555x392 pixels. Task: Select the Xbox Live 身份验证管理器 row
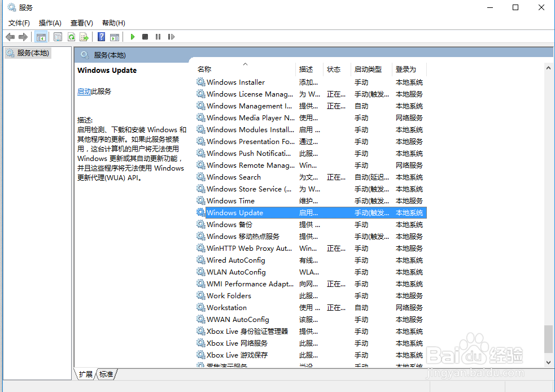[311, 332]
